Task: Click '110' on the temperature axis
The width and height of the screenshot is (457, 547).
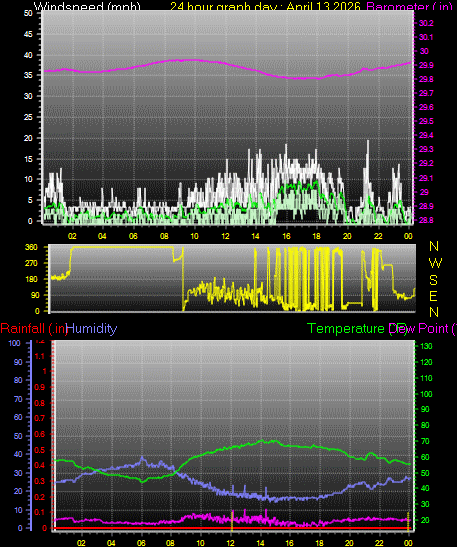Action: click(426, 378)
